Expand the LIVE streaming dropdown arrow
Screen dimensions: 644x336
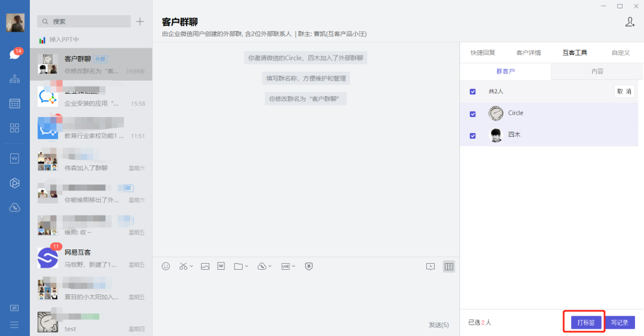pyautogui.click(x=294, y=267)
